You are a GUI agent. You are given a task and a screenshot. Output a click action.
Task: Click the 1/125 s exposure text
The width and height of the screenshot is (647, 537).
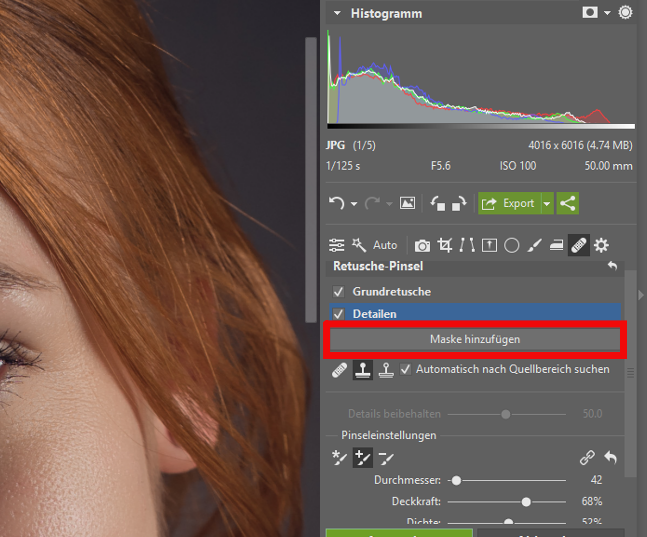[x=343, y=166]
